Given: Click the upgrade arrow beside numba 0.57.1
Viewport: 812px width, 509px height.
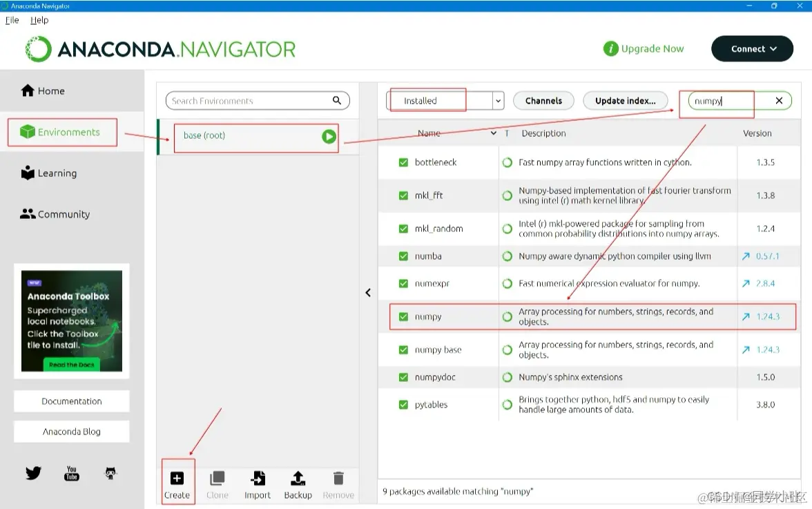Looking at the screenshot, I should (746, 256).
